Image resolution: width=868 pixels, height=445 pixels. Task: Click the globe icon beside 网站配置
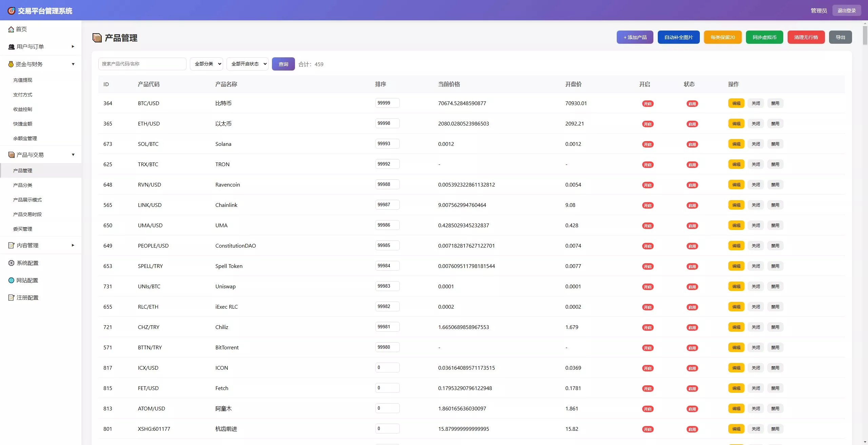coord(12,280)
